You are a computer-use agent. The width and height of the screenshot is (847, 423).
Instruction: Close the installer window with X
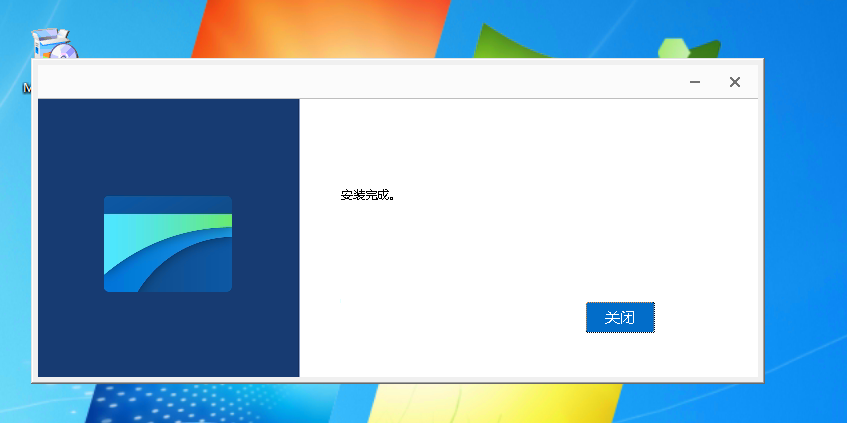point(735,82)
